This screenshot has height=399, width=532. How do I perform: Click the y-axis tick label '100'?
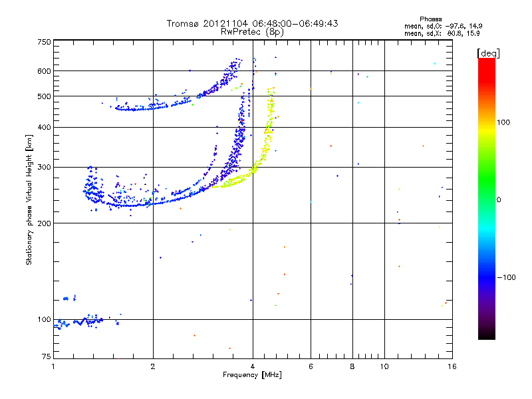(x=44, y=319)
